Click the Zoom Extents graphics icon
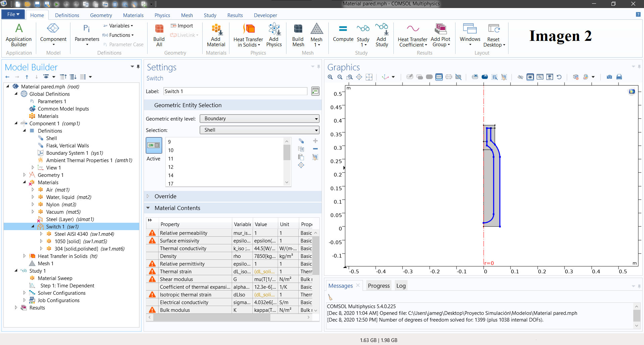 (369, 77)
